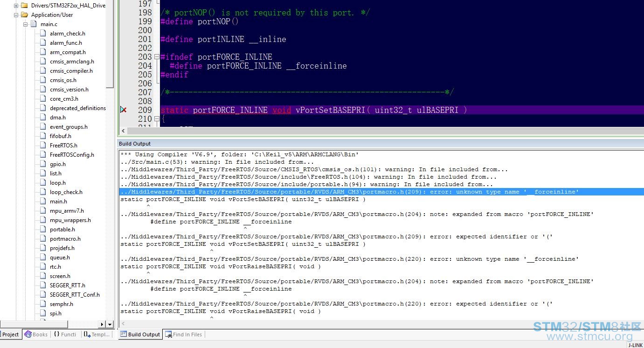Select screen.h in the tree
644x348 pixels.
tap(60, 276)
